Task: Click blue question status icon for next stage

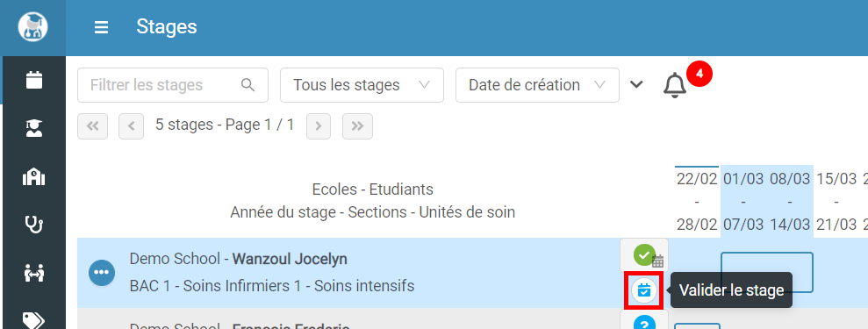Action: (x=644, y=322)
